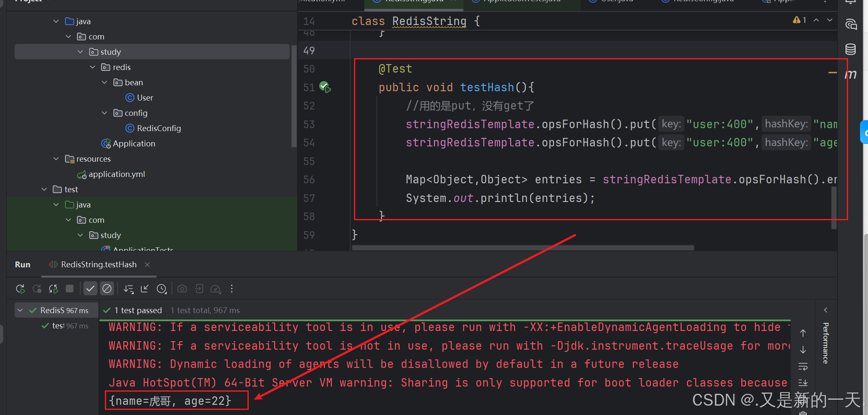868x415 pixels.
Task: Collapse the RedisS test result node
Action: tap(20, 311)
